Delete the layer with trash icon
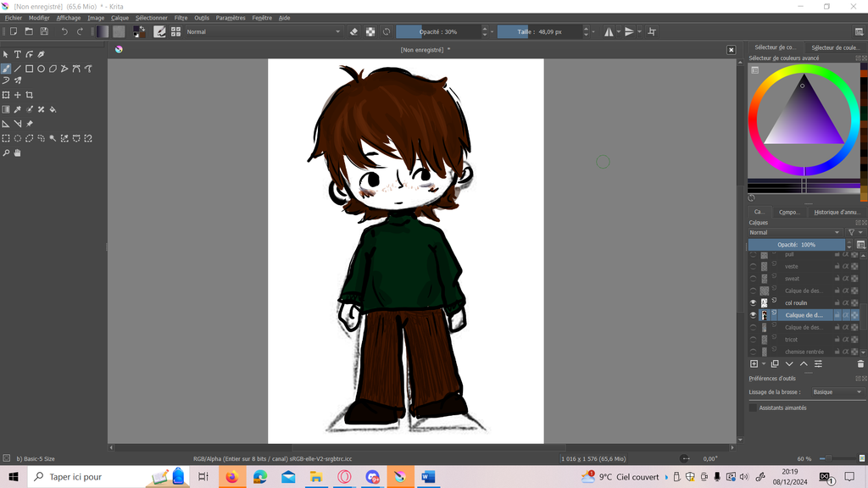Image resolution: width=868 pixels, height=488 pixels. (x=860, y=364)
